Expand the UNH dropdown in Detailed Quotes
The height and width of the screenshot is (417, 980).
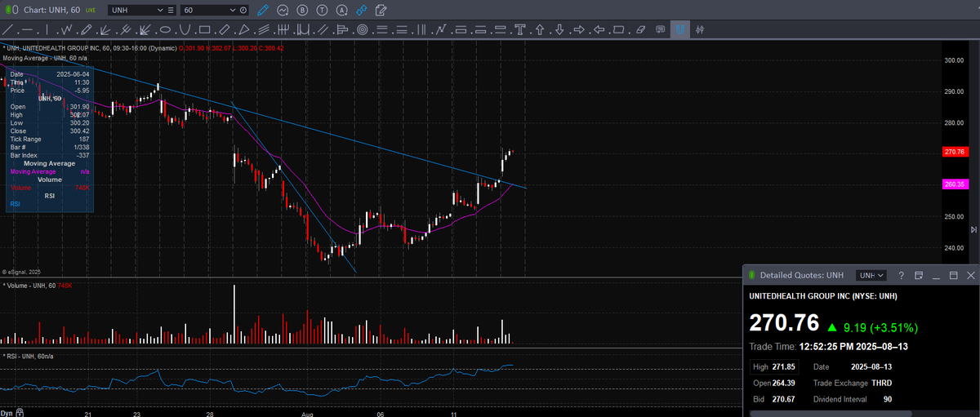[881, 275]
